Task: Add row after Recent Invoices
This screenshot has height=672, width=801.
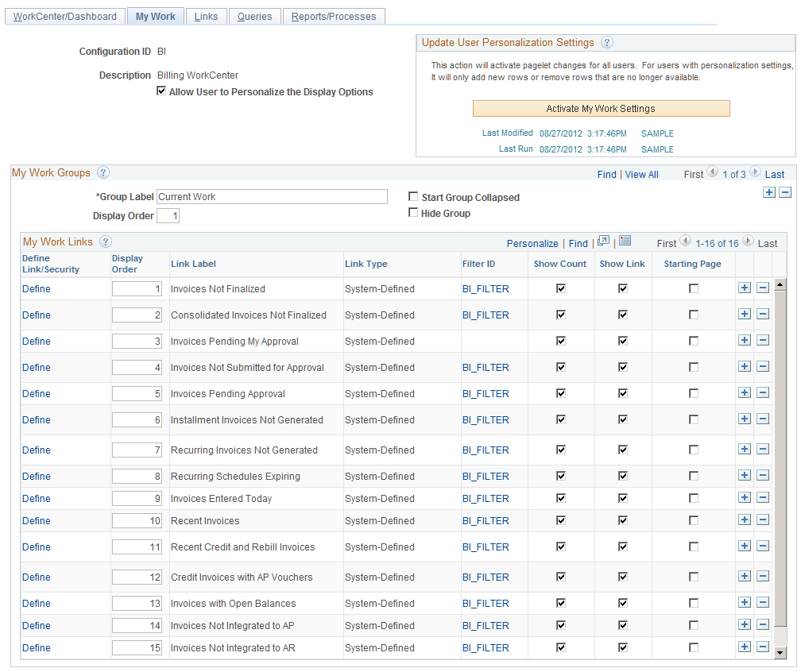Action: (x=745, y=520)
